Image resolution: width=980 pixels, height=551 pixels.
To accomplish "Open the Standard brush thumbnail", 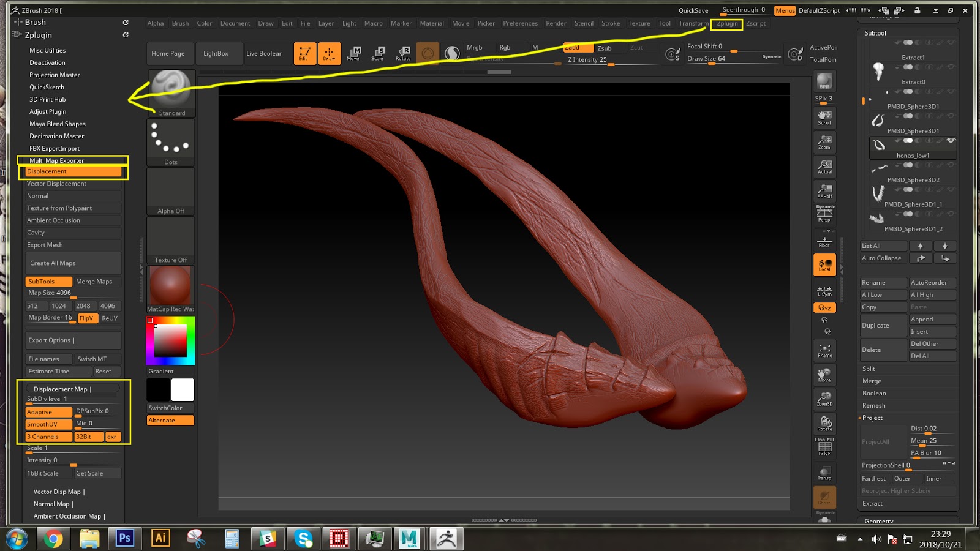I will pyautogui.click(x=171, y=93).
